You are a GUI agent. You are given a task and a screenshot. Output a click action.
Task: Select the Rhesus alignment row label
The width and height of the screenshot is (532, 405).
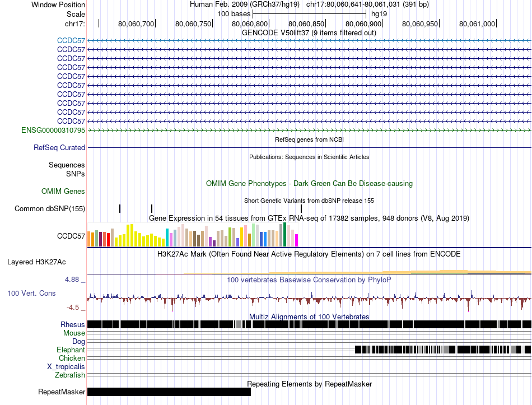[73, 325]
